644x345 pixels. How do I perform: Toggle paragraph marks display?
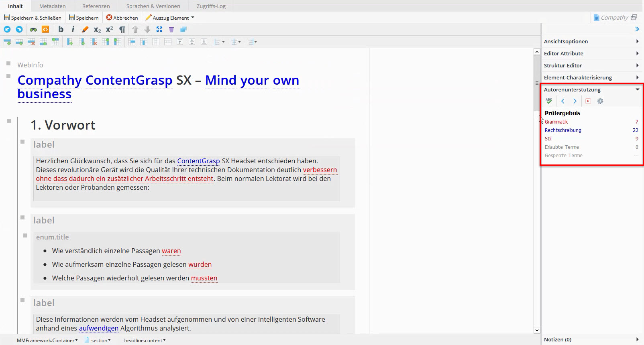tap(122, 29)
